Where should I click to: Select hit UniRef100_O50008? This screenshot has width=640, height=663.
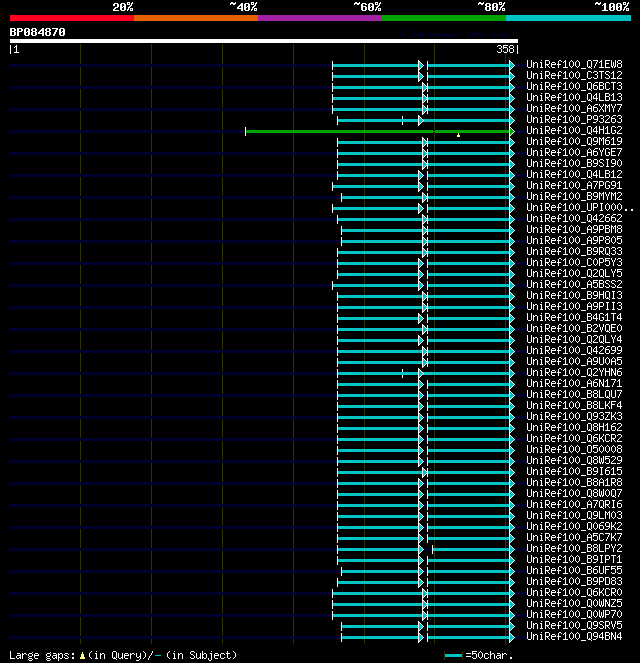574,449
